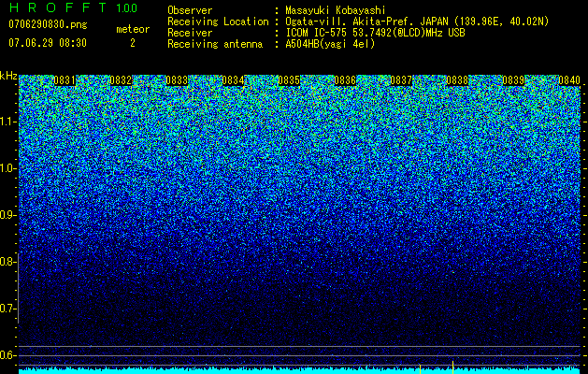Viewport: 588px width, 374px height.
Task: Click the meteor count value 2
Action: [x=133, y=43]
